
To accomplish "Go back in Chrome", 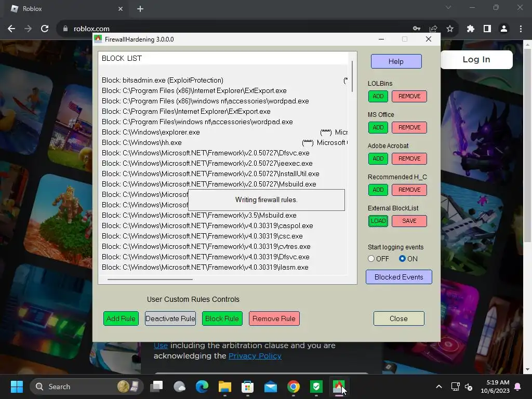I will coord(11,29).
